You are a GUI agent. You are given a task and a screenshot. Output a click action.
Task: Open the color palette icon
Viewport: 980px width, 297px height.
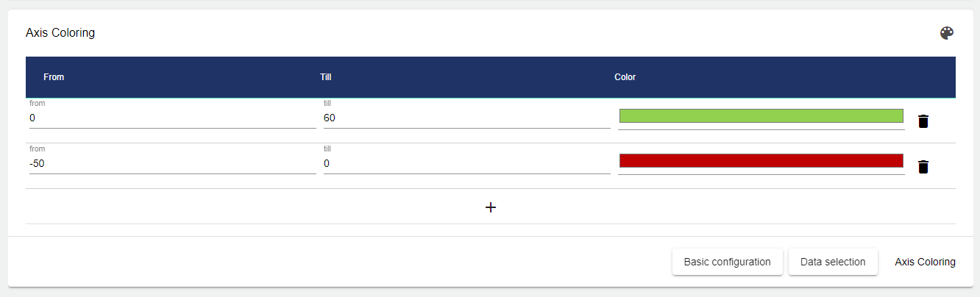(947, 33)
